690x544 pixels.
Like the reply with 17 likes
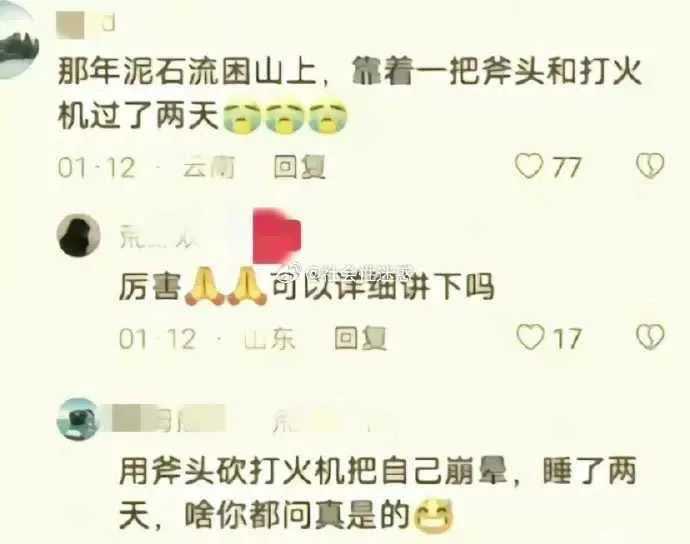pyautogui.click(x=530, y=337)
